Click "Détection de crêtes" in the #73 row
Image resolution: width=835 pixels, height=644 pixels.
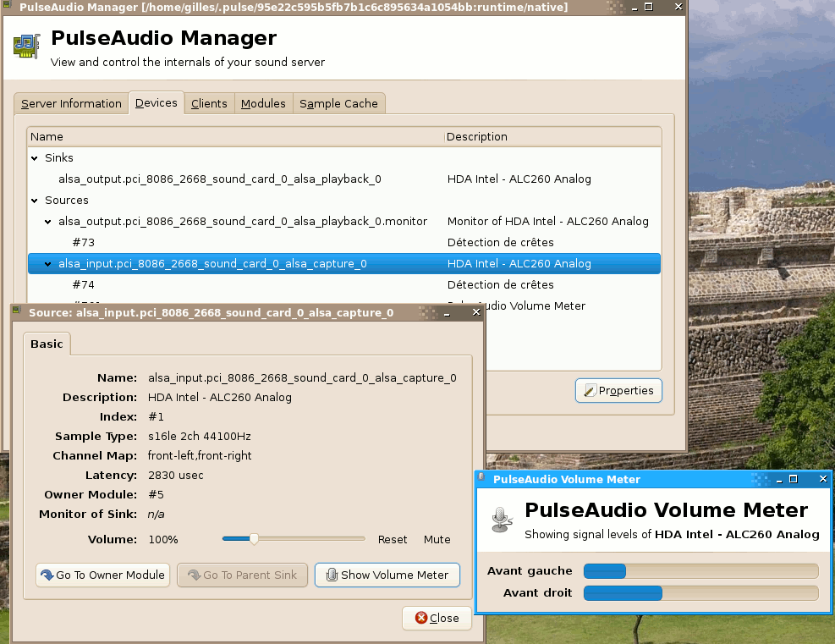click(501, 243)
